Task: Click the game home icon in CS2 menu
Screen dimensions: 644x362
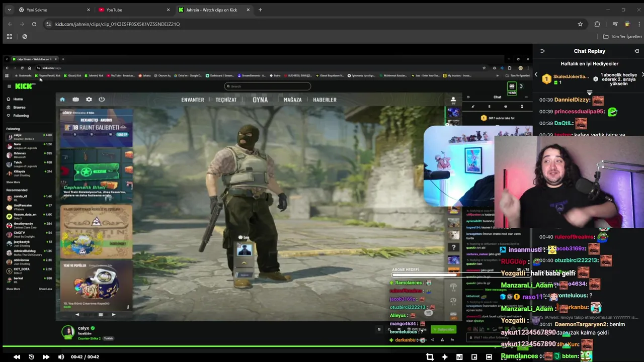Action: point(62,100)
